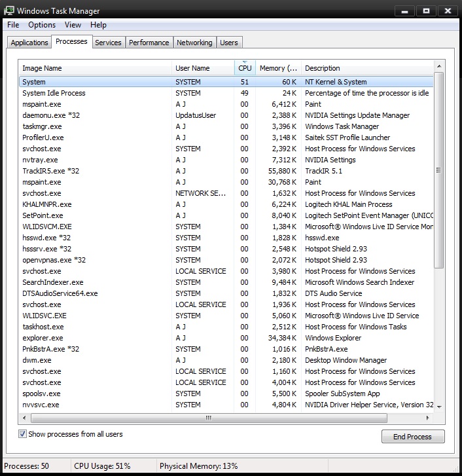Select svchost.exe row with 1,160 K memory
Image resolution: width=462 pixels, height=476 pixels.
tap(226, 371)
